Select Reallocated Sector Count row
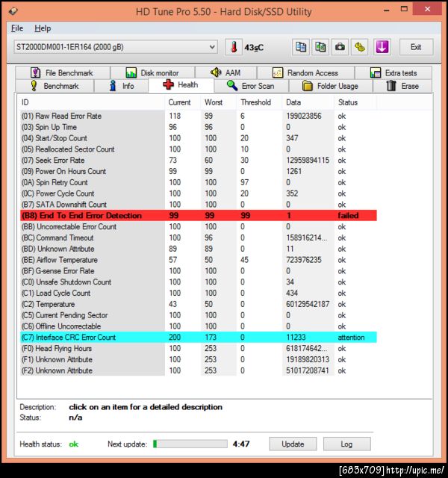Image resolution: width=448 pixels, height=478 pixels. pyautogui.click(x=199, y=149)
